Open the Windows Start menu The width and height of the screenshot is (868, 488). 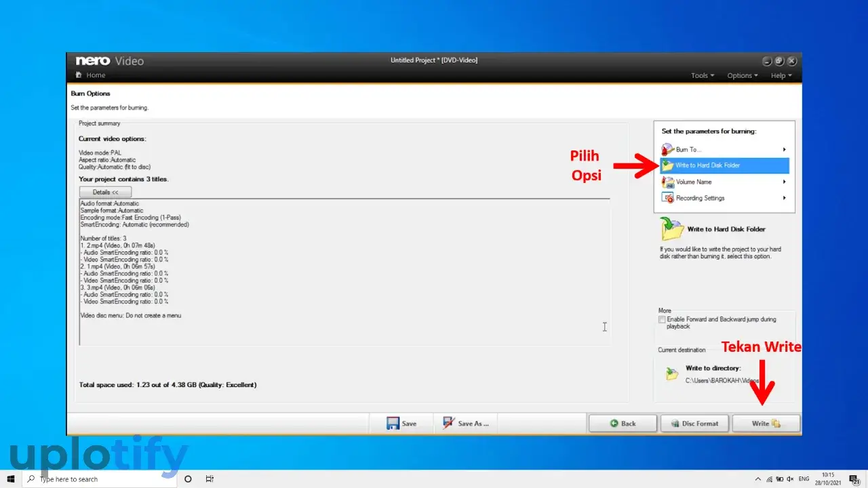[11, 479]
